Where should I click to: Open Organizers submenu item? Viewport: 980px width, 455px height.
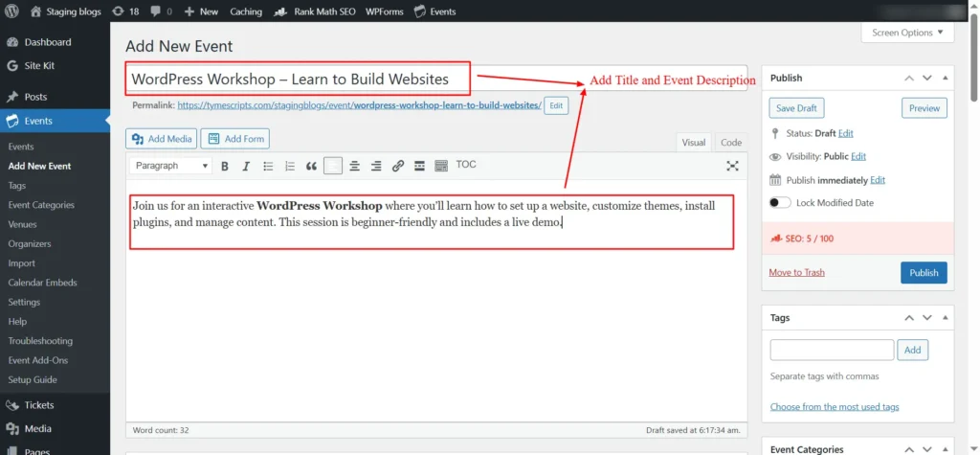(30, 243)
